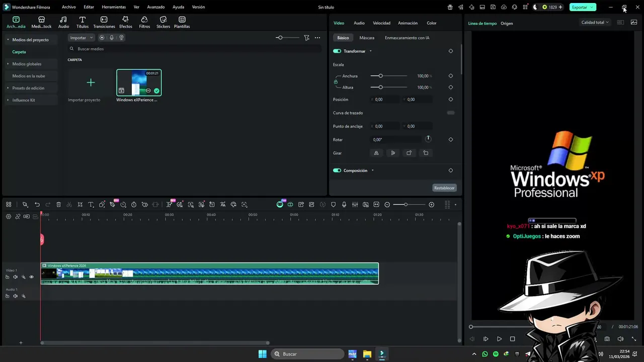
Task: Open the Importar dropdown
Action: click(81, 38)
